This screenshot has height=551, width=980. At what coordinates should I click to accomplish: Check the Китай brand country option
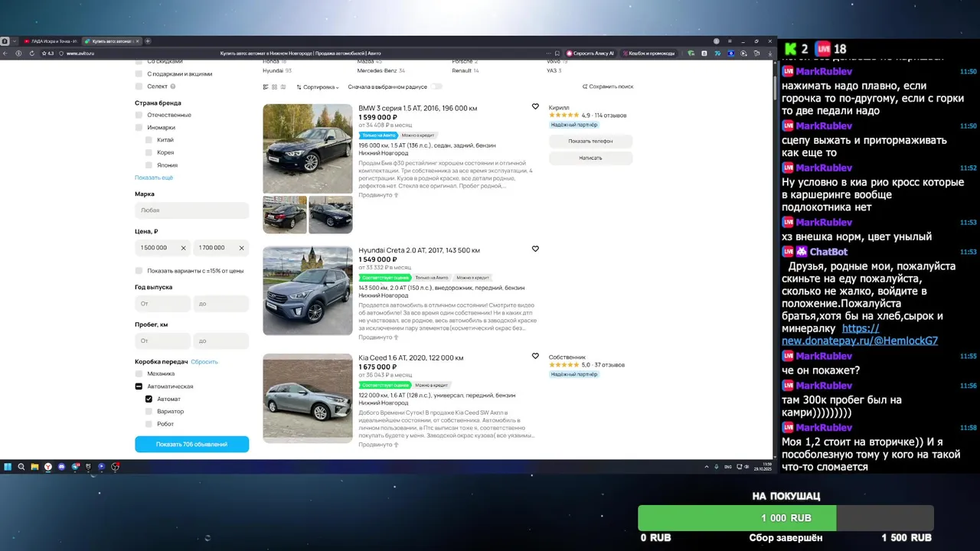click(149, 140)
